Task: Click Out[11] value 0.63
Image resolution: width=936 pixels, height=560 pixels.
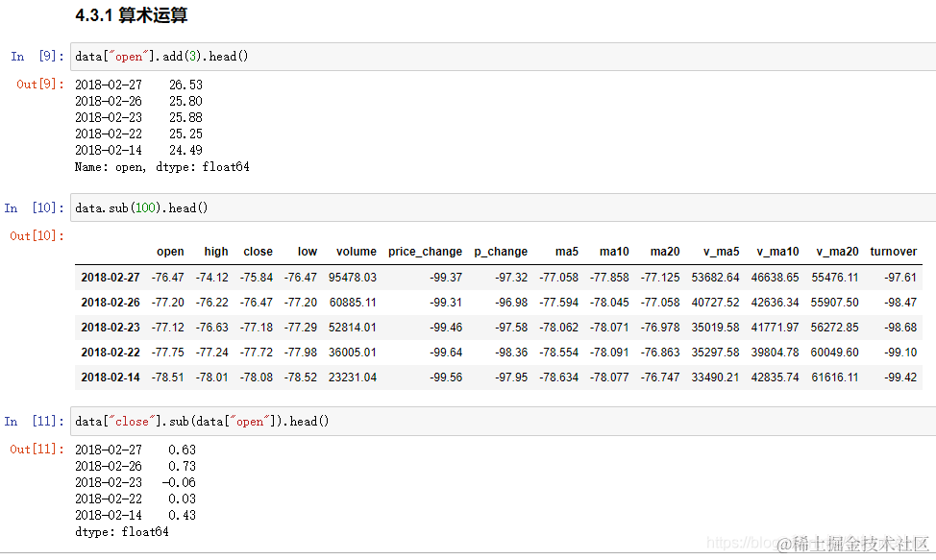Action: (x=182, y=450)
